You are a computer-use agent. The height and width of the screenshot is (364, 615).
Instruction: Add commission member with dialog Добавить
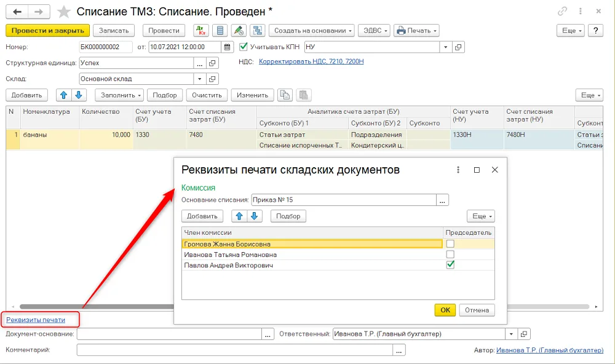pyautogui.click(x=202, y=216)
